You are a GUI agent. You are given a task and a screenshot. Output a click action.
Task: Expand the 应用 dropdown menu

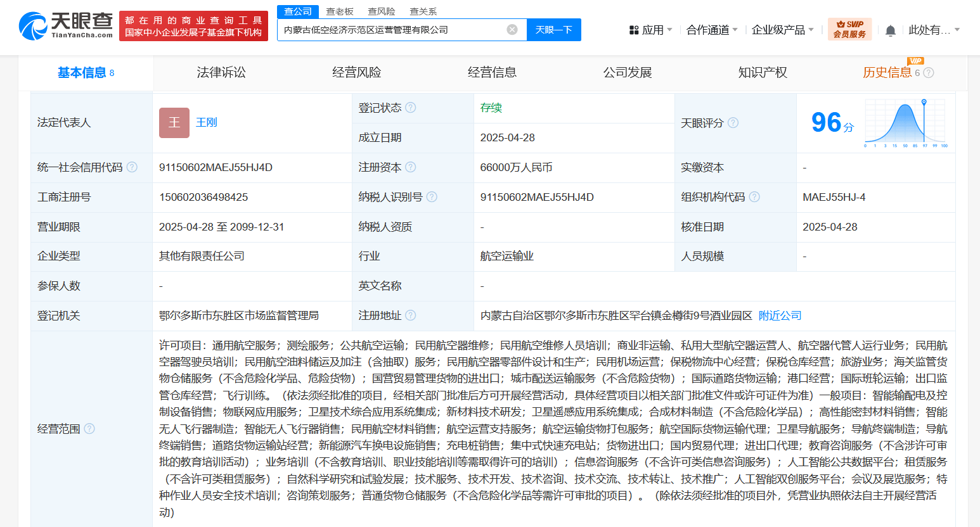(x=650, y=30)
